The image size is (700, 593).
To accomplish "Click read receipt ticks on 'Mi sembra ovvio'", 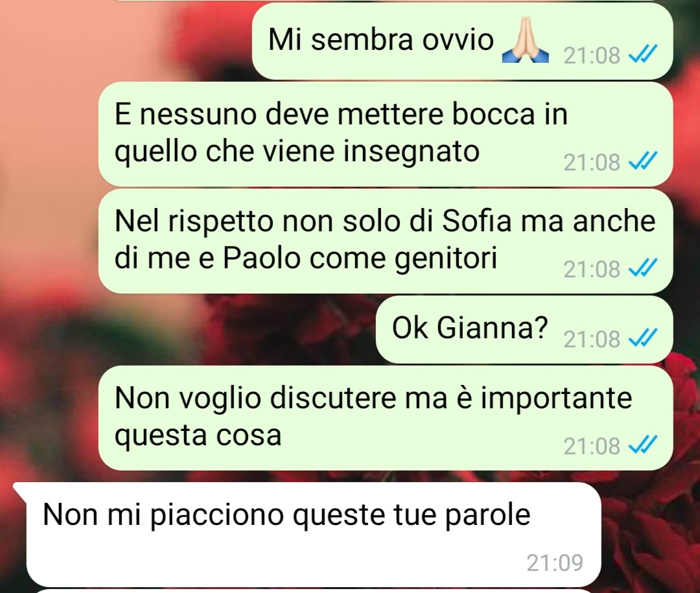I will 642,55.
